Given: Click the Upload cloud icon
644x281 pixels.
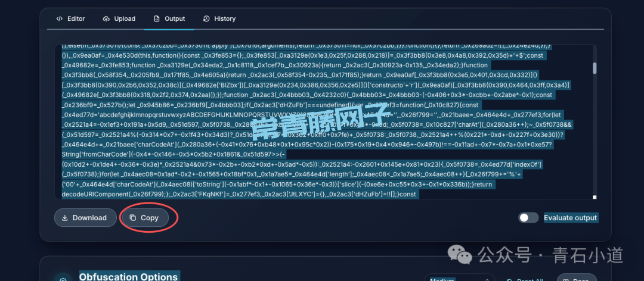Looking at the screenshot, I should point(106,19).
